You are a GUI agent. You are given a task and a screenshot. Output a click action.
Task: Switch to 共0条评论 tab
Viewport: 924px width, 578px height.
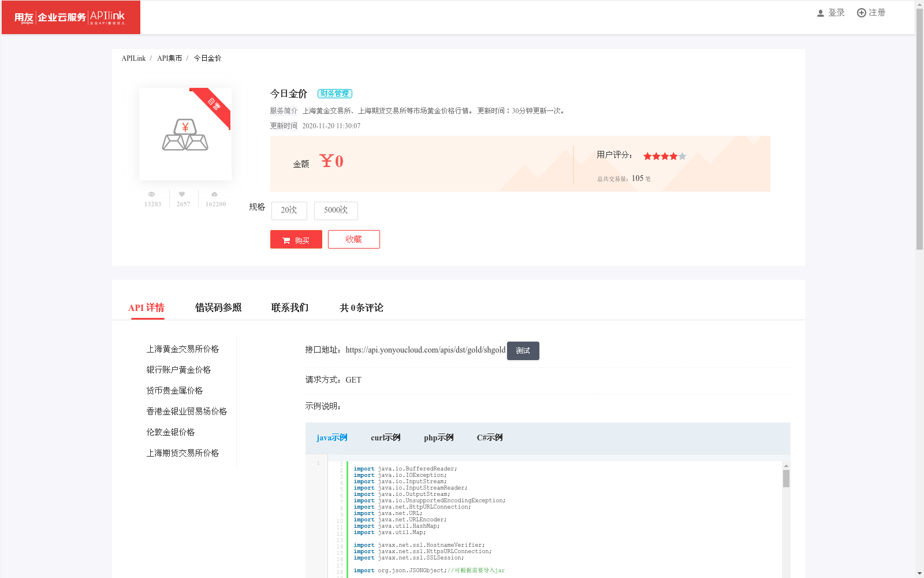(x=362, y=307)
